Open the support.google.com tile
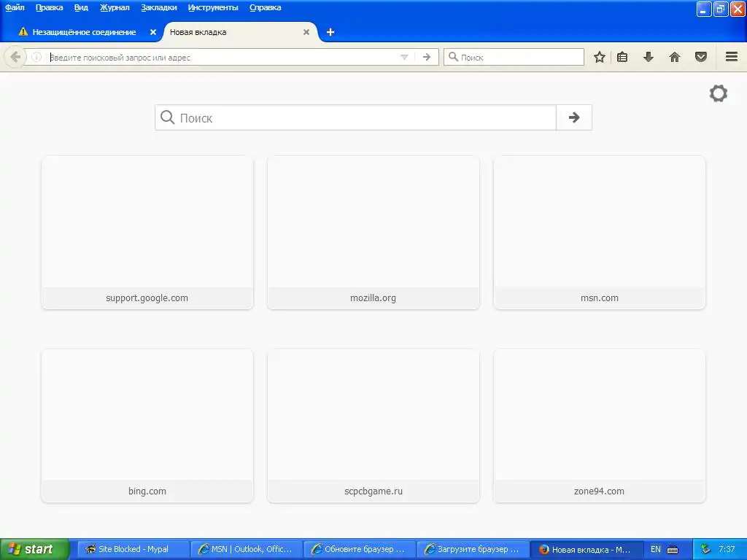This screenshot has height=560, width=747. pos(147,233)
